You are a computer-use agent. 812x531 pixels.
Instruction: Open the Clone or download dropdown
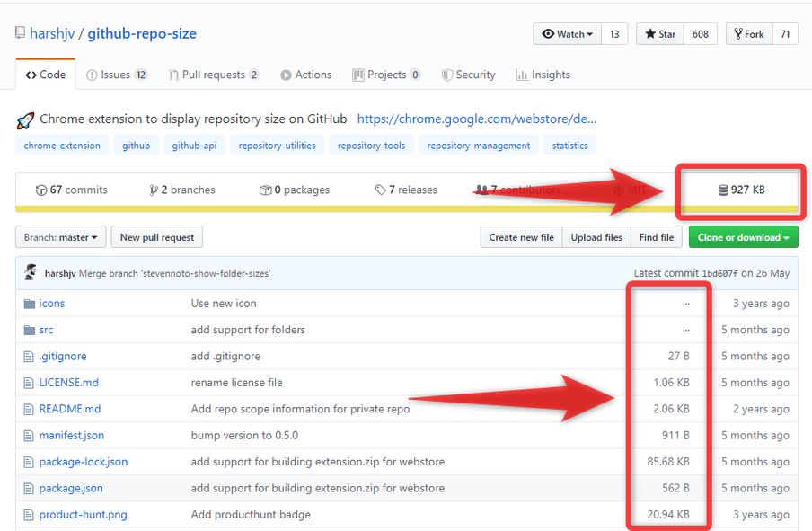coord(744,237)
